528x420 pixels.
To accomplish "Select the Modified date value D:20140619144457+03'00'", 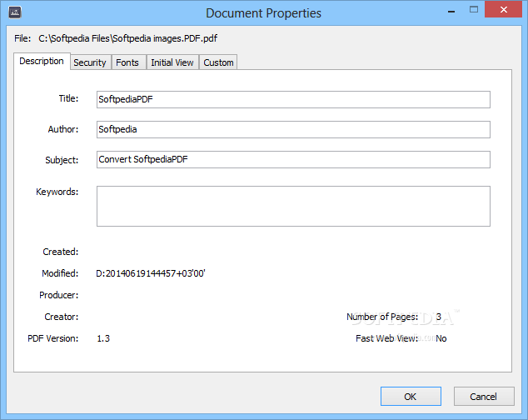I will pyautogui.click(x=151, y=273).
